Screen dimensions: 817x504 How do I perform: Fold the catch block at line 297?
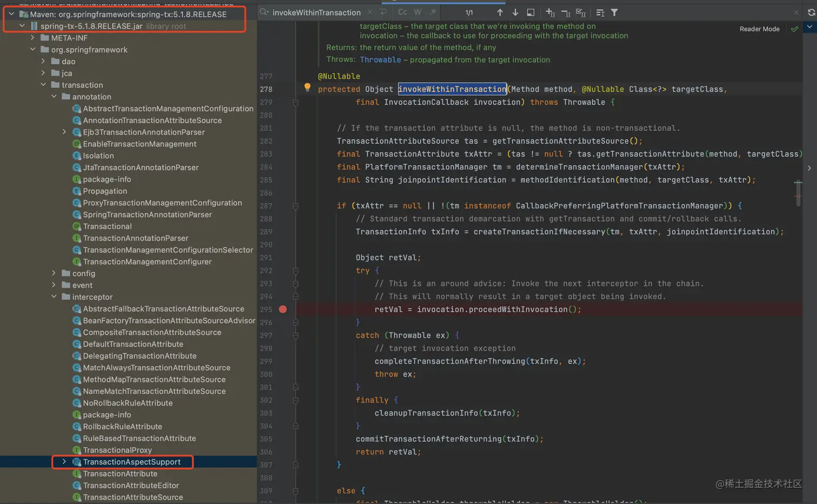point(296,335)
